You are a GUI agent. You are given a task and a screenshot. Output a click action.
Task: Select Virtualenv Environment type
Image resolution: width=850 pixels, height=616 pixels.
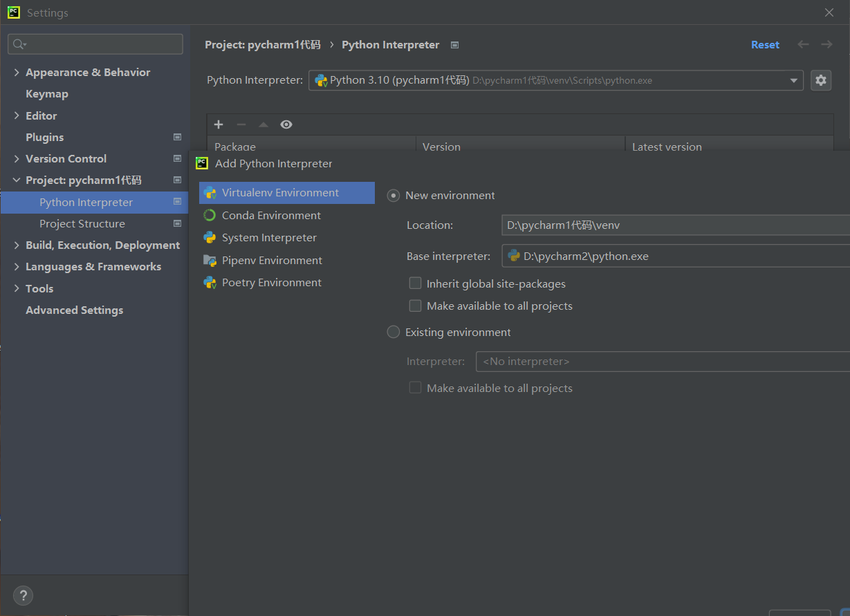pyautogui.click(x=287, y=193)
